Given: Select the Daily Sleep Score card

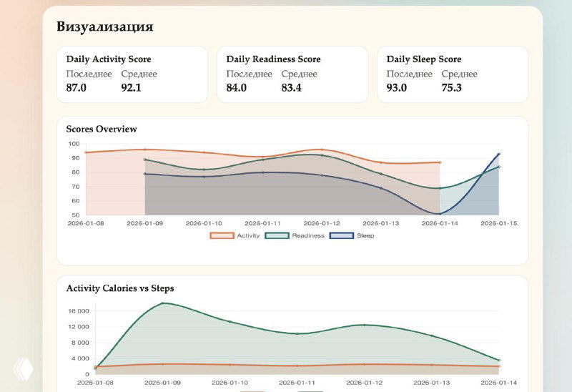Looking at the screenshot, I should 453,74.
